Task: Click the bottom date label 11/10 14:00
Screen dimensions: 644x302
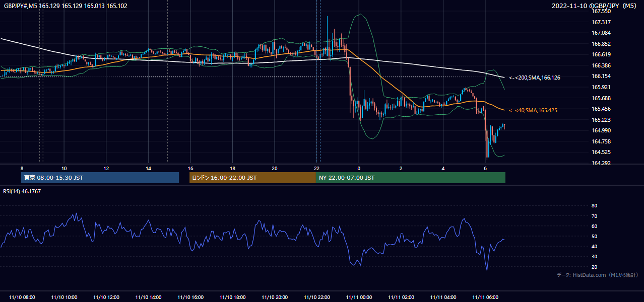Action: (x=148, y=297)
